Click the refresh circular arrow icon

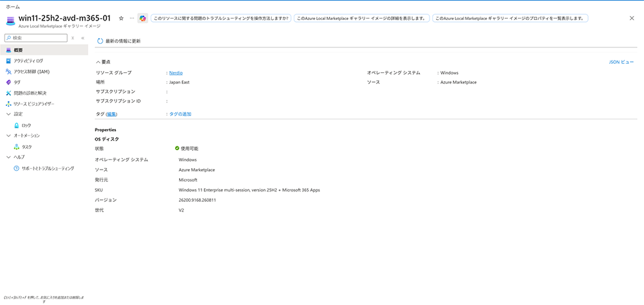(x=100, y=41)
